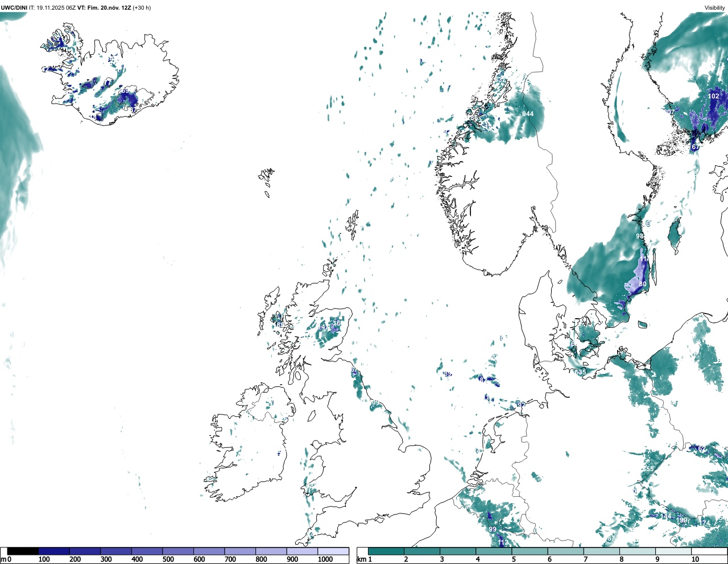Image resolution: width=728 pixels, height=564 pixels.
Task: Pick the 600–700 m lavender legend swatch
Action: [209, 551]
